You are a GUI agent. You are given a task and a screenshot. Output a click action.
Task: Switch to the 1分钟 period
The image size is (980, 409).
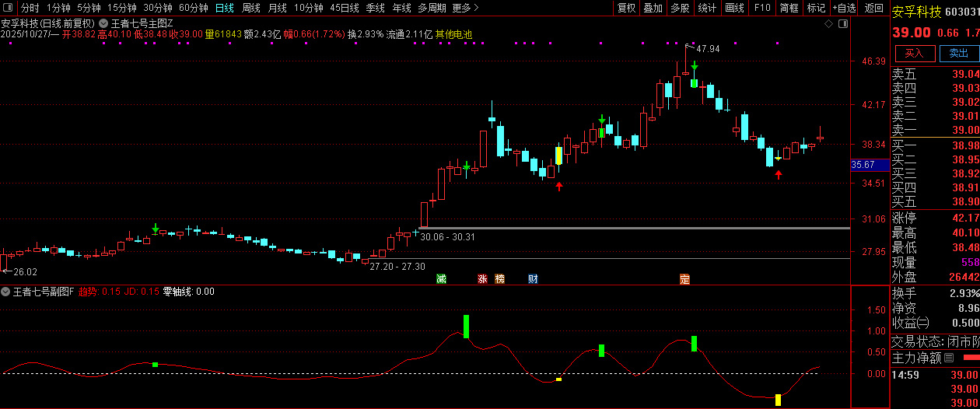click(x=58, y=8)
